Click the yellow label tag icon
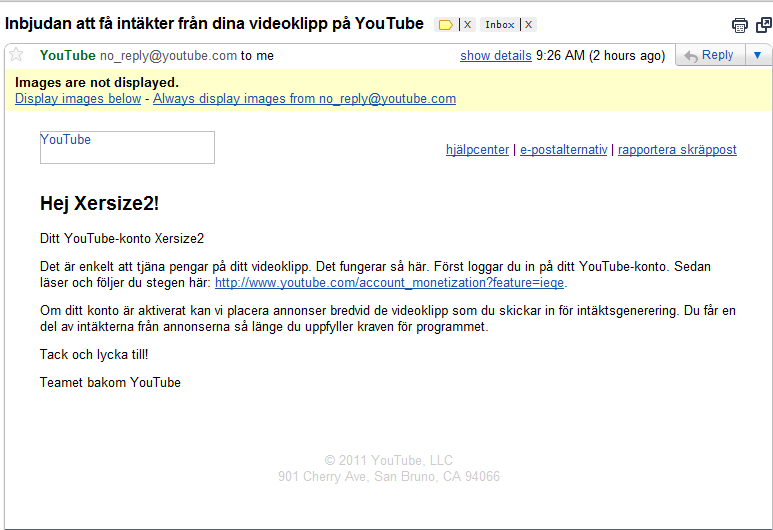 (x=445, y=25)
